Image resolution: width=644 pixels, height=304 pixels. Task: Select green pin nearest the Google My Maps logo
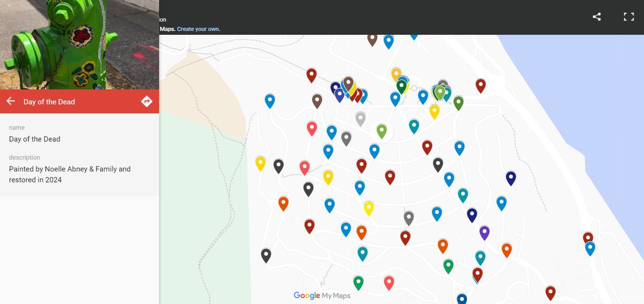tap(358, 282)
